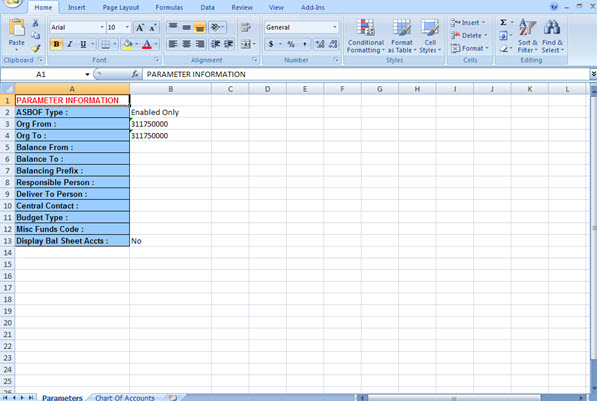Click the Fill down icon
597x401 pixels.
(x=503, y=36)
